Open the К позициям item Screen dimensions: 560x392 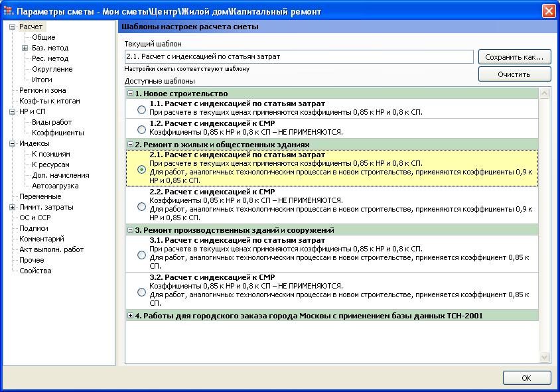click(50, 154)
